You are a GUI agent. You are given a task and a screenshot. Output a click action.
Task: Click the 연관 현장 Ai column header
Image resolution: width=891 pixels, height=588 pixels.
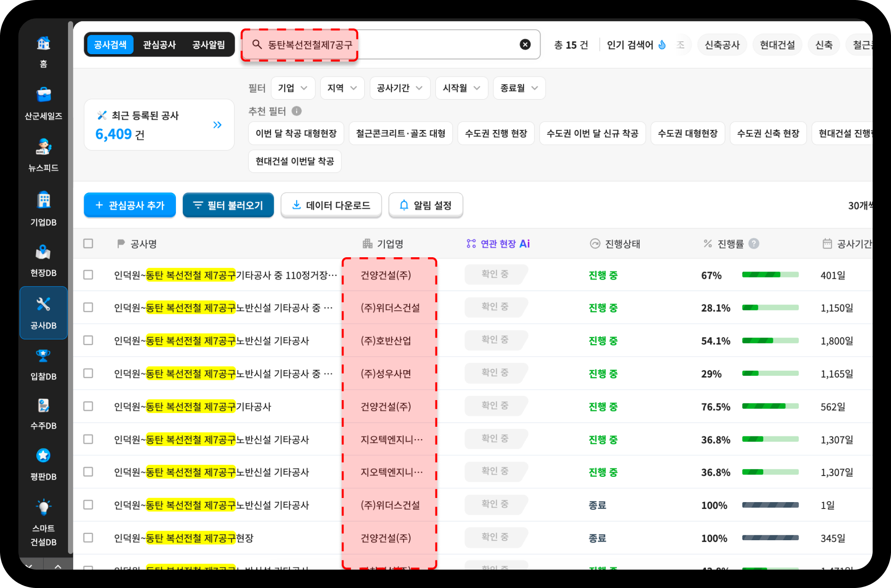498,243
